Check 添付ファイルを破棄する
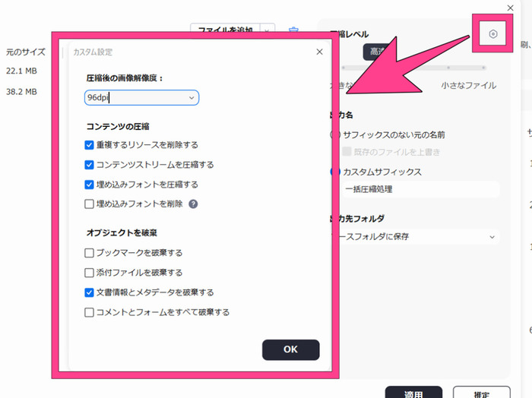 [x=89, y=273]
